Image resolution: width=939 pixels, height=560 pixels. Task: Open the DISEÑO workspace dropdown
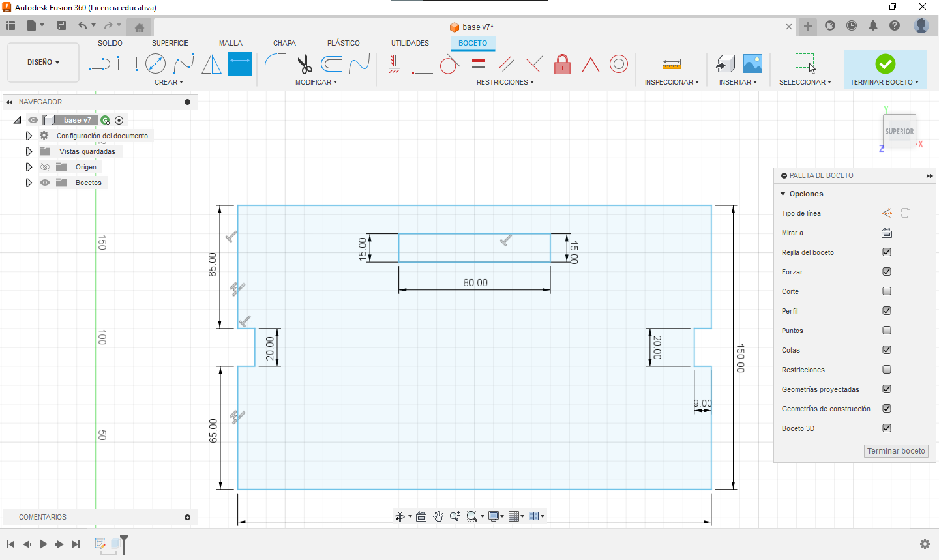click(x=43, y=63)
